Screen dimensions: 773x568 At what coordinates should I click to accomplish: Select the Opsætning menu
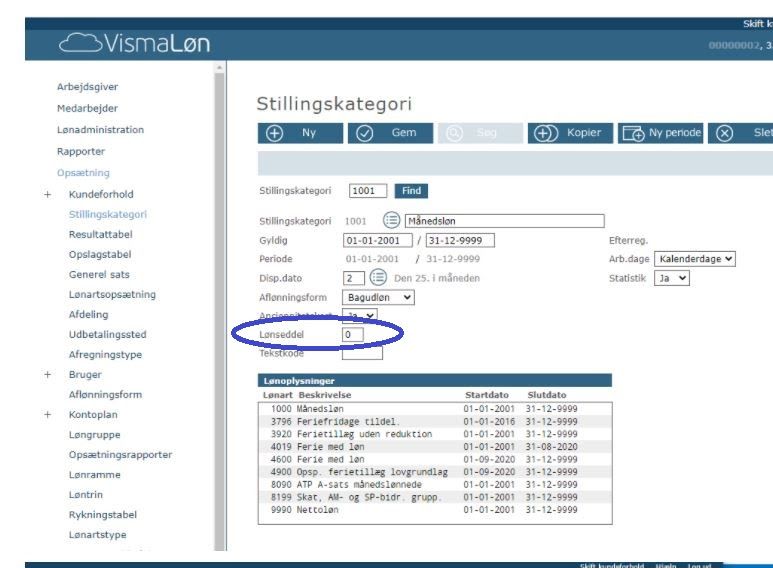pos(83,173)
